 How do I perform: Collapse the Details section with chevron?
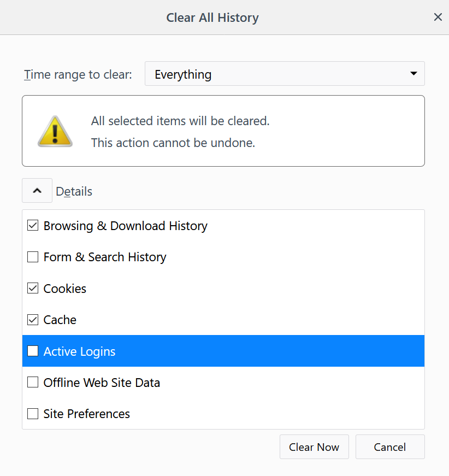(x=37, y=191)
